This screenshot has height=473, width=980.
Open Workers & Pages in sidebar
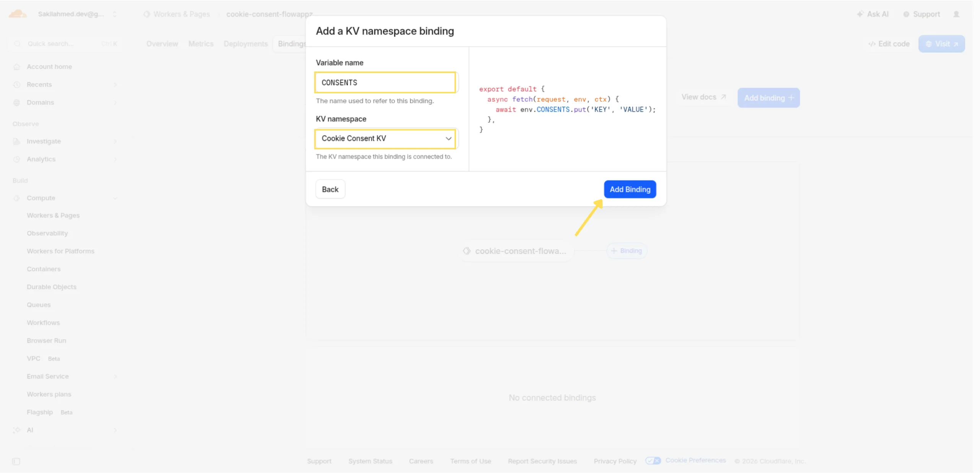tap(53, 215)
